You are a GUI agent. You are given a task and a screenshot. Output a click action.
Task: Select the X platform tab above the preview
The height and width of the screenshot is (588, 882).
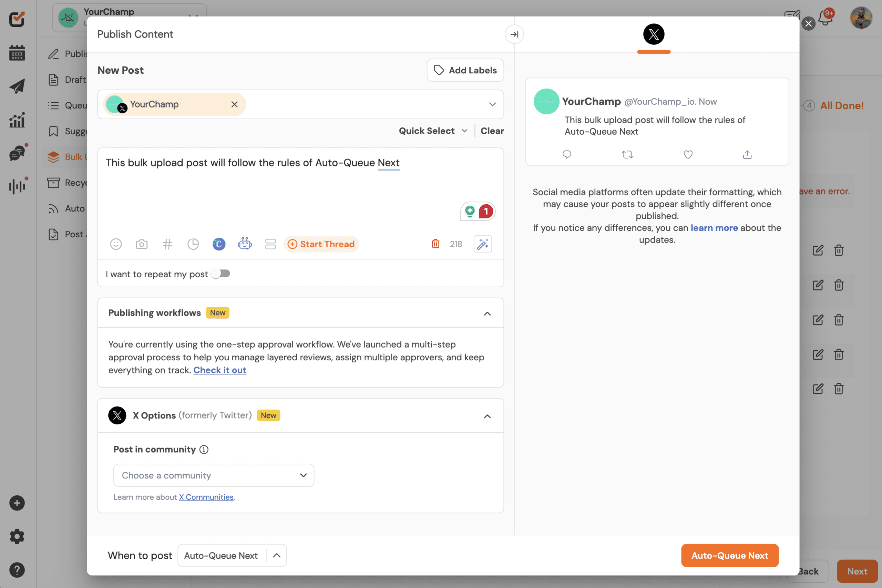(653, 34)
